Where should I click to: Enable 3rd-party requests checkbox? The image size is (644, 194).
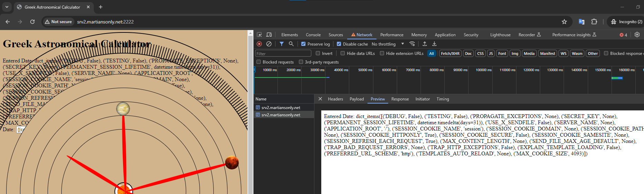click(301, 62)
